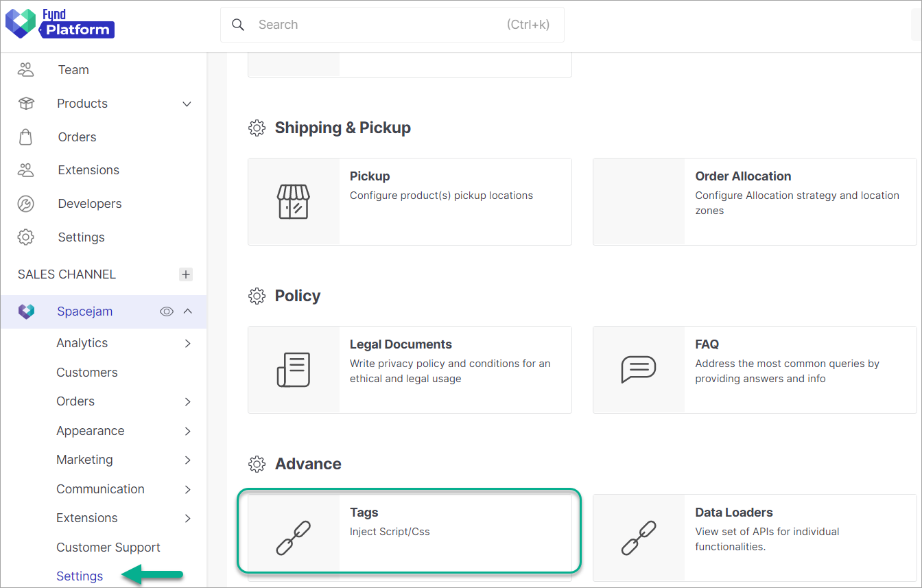Open the Tags card title
The height and width of the screenshot is (588, 922).
pos(364,513)
